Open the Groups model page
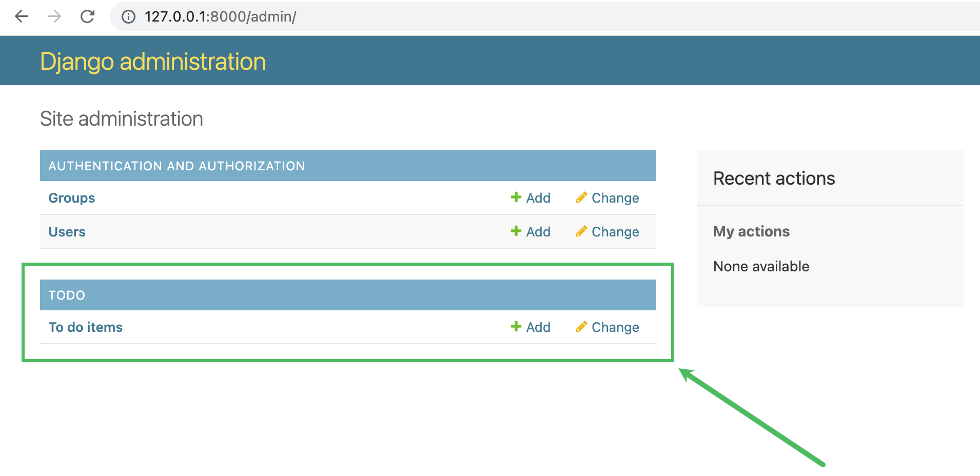980x476 pixels. pyautogui.click(x=71, y=197)
